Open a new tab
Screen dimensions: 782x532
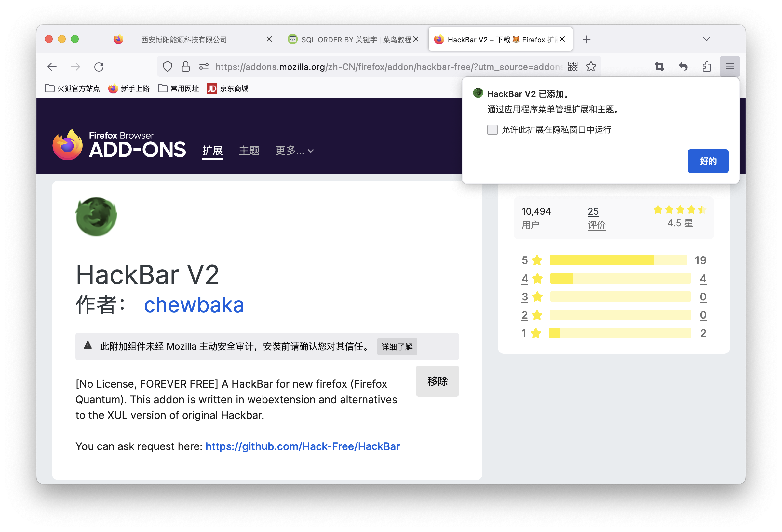586,39
